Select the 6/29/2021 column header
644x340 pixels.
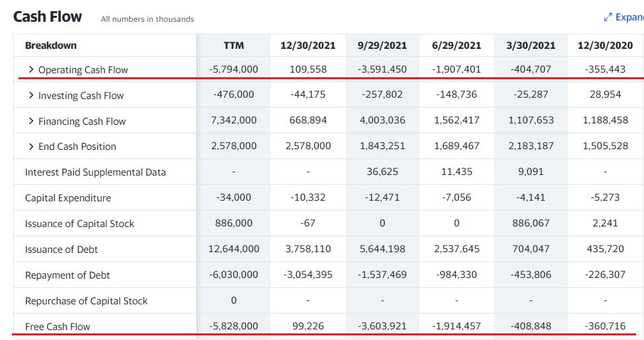pyautogui.click(x=456, y=45)
